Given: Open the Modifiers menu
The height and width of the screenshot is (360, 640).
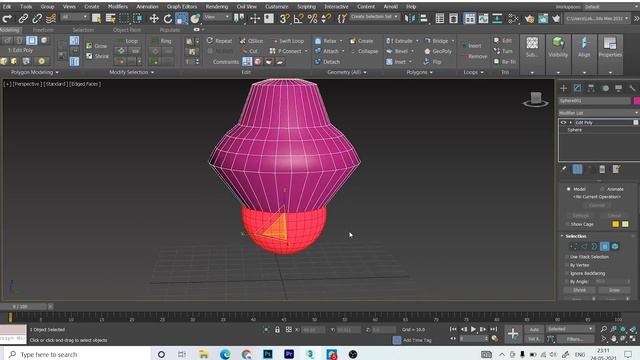Looking at the screenshot, I should [x=118, y=7].
